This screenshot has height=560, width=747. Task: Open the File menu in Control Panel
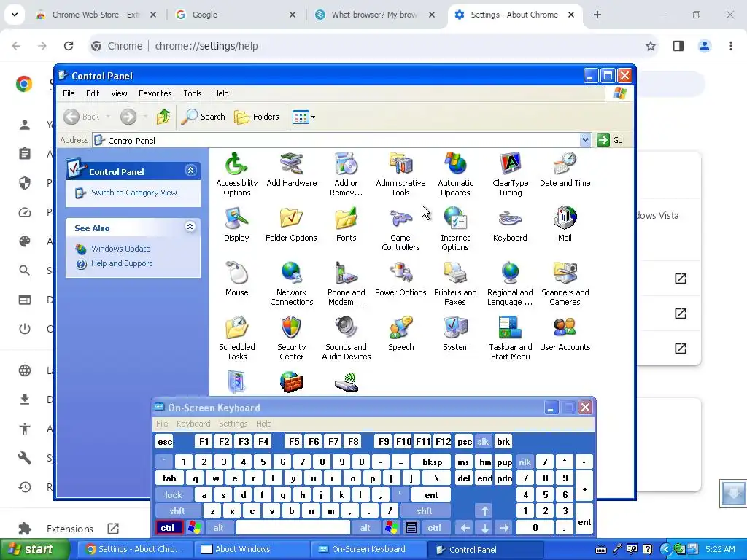(69, 93)
